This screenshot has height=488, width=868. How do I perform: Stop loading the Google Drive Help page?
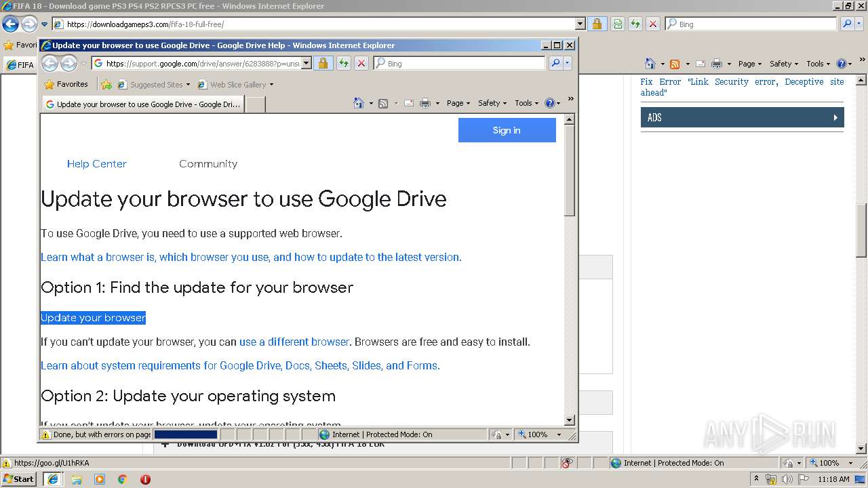point(361,63)
